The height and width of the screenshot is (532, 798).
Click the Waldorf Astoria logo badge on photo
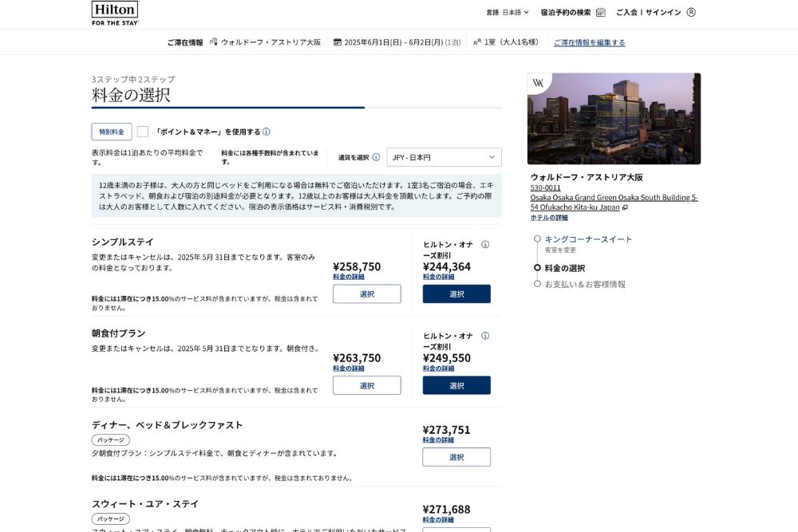click(x=538, y=82)
